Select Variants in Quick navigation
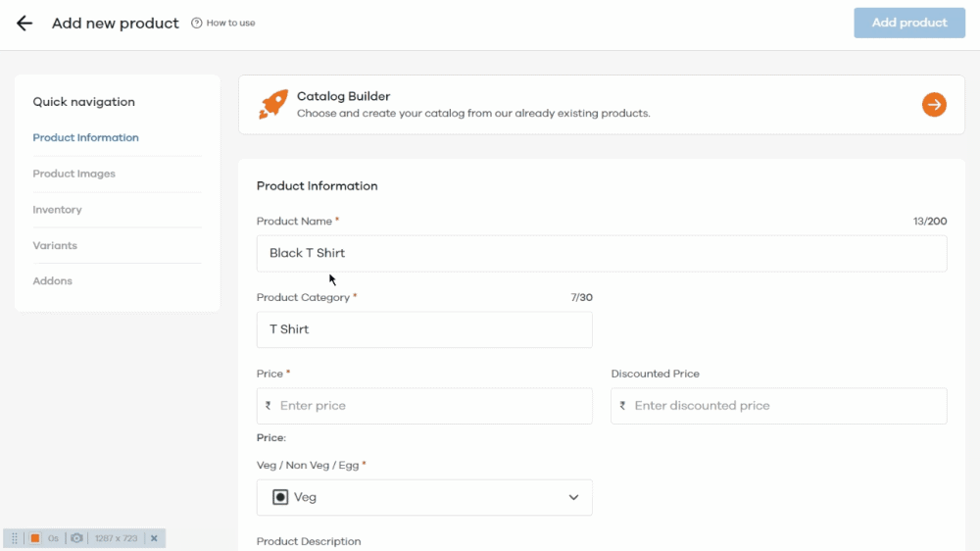Screen dimensions: 980x551 55,245
